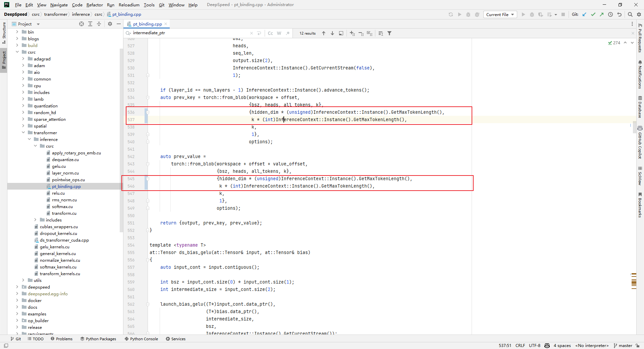
Task: Open Search Everywhere magnifier icon
Action: [630, 14]
